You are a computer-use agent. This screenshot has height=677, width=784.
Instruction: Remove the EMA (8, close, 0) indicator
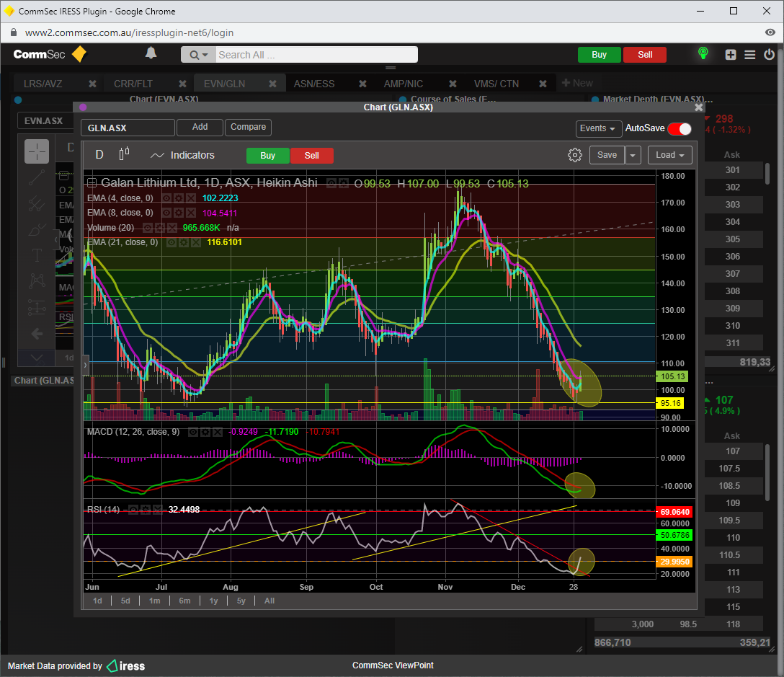[x=190, y=213]
